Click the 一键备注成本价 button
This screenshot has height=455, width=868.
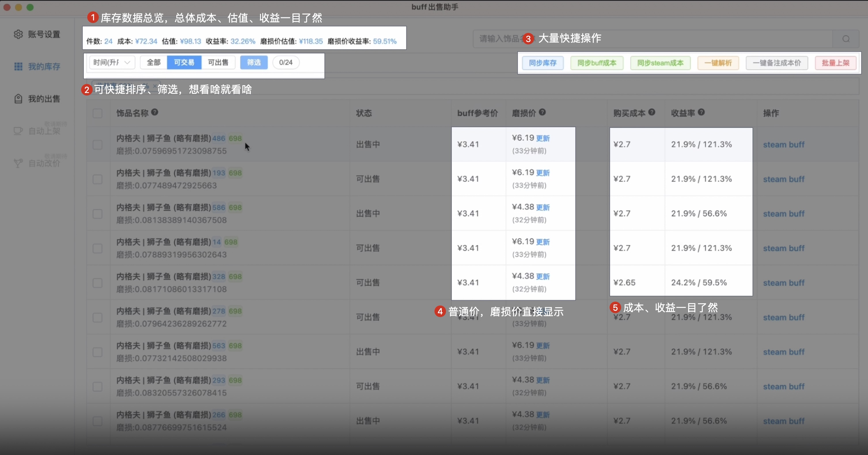point(777,63)
